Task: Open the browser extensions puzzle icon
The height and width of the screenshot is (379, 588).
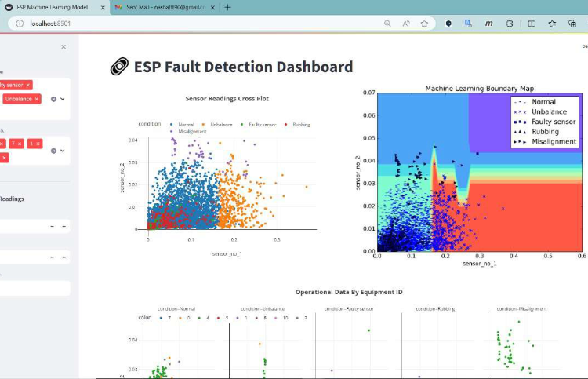Action: click(509, 24)
